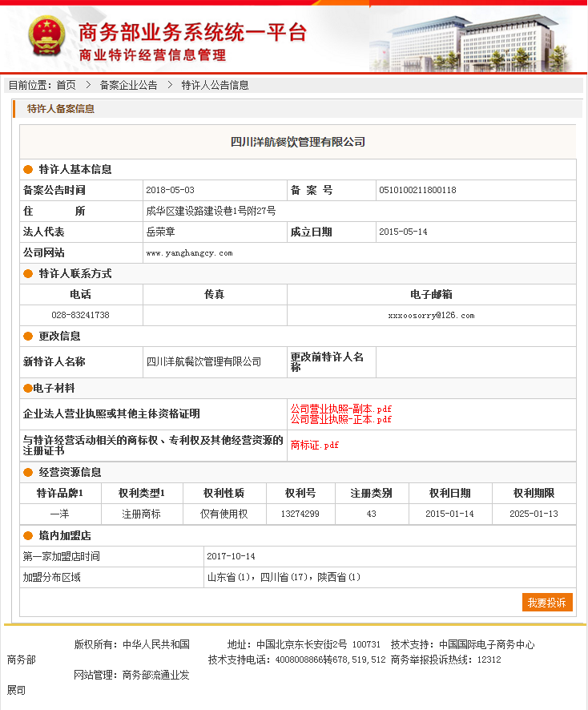Image resolution: width=588 pixels, height=710 pixels.
Task: Select announcement date 2018-05-03
Action: (x=170, y=190)
